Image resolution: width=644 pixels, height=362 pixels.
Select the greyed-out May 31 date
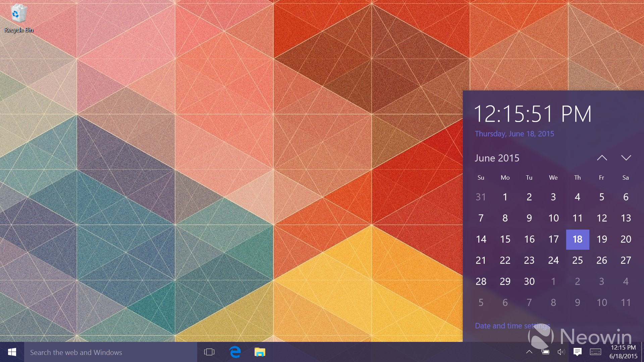pos(481,197)
